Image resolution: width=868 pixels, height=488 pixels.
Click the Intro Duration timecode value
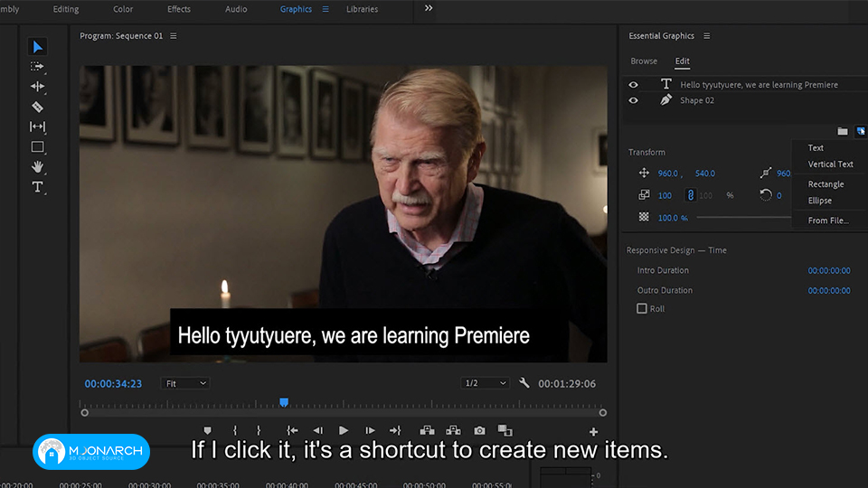[829, 270]
